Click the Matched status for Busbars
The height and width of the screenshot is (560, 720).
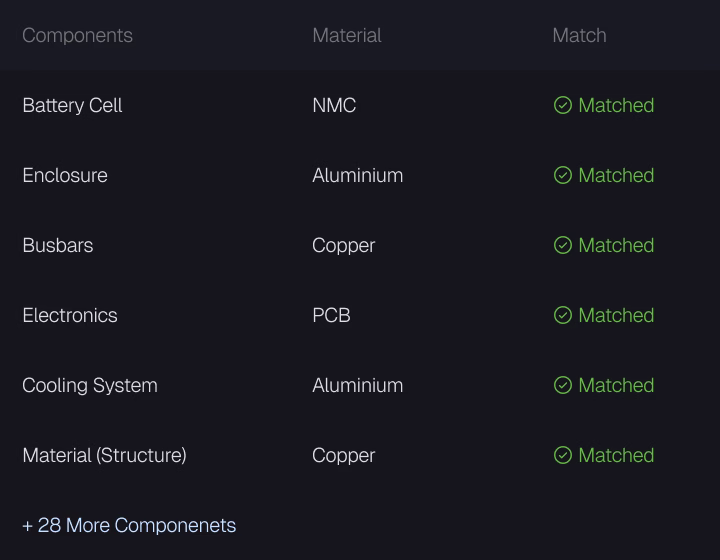pyautogui.click(x=604, y=245)
